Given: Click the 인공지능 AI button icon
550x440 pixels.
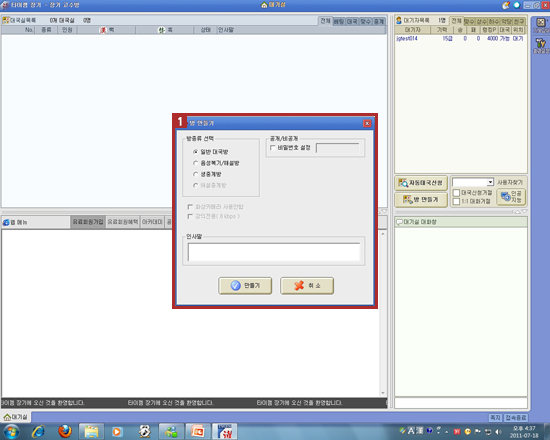Looking at the screenshot, I should (505, 197).
